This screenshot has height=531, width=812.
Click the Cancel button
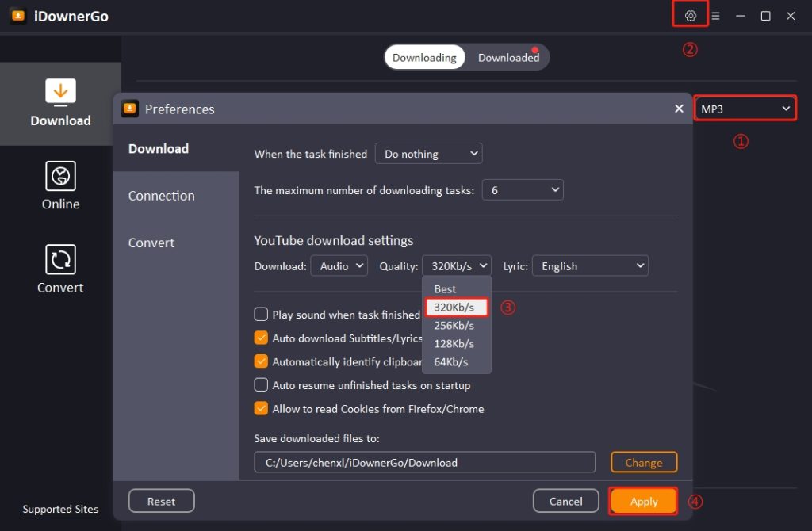pyautogui.click(x=566, y=501)
